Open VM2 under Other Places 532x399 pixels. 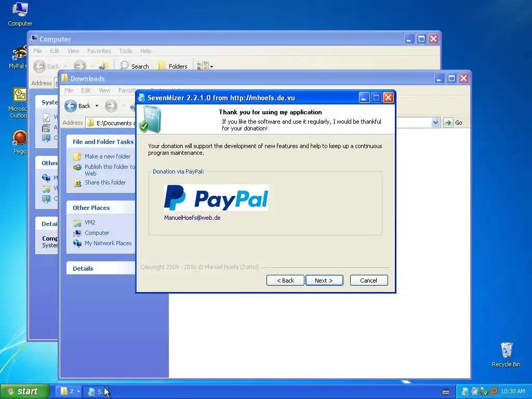[84, 222]
